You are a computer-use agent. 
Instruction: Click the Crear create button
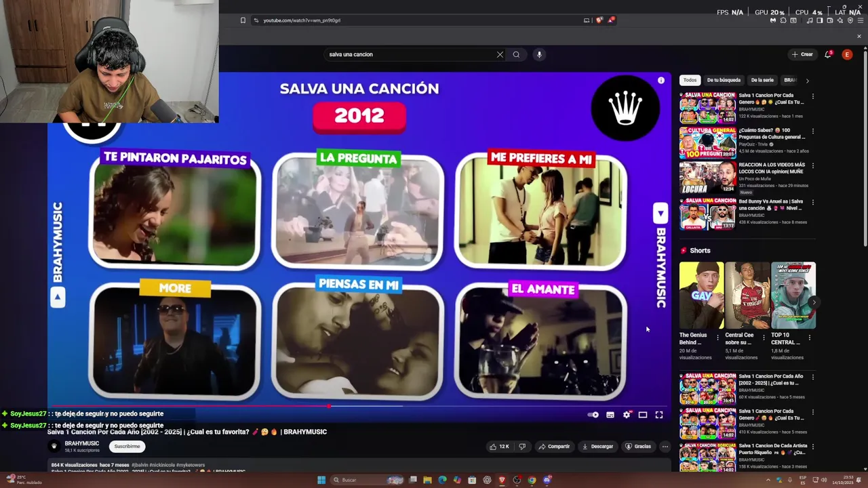[x=802, y=54]
